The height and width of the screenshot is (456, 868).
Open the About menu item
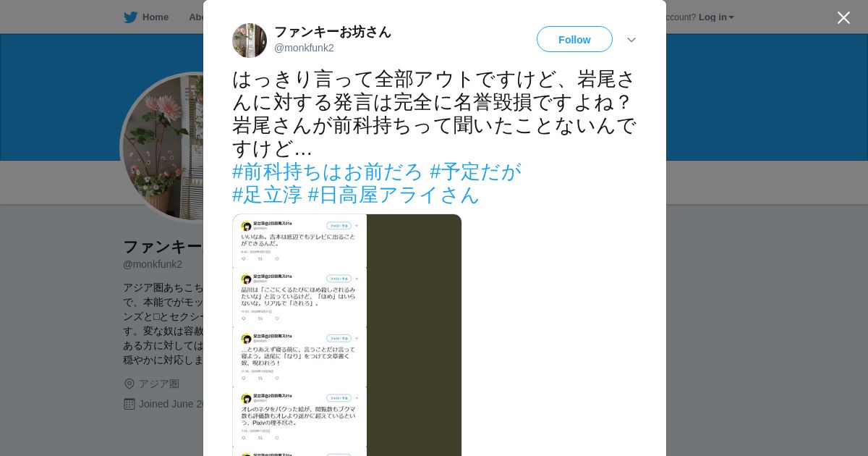196,17
